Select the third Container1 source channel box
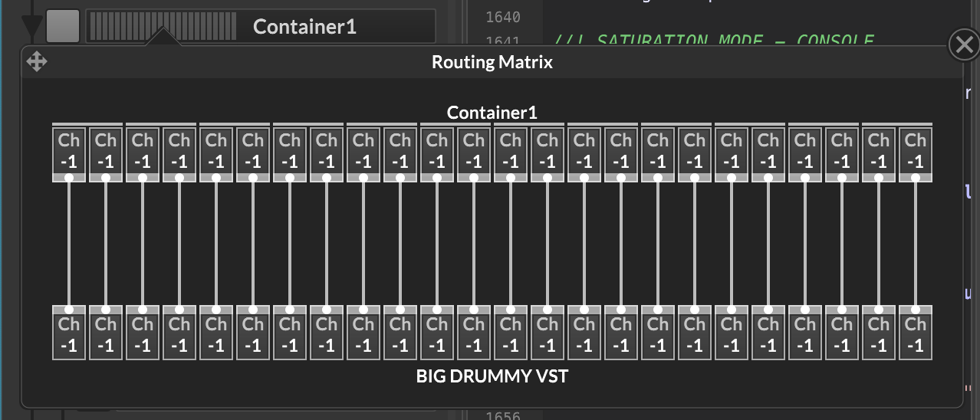The width and height of the screenshot is (980, 420). tap(143, 151)
